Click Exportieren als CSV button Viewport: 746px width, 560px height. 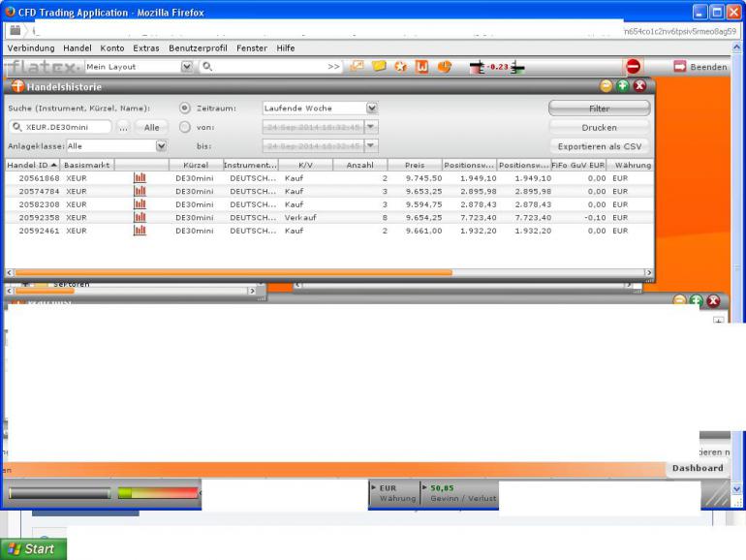click(x=600, y=146)
